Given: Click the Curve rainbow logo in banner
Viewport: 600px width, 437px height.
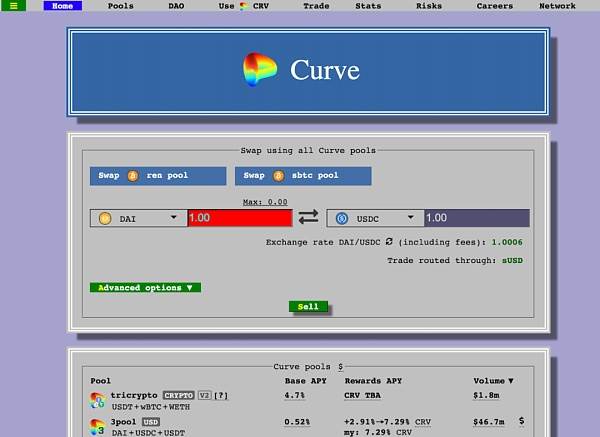Looking at the screenshot, I should (x=260, y=69).
